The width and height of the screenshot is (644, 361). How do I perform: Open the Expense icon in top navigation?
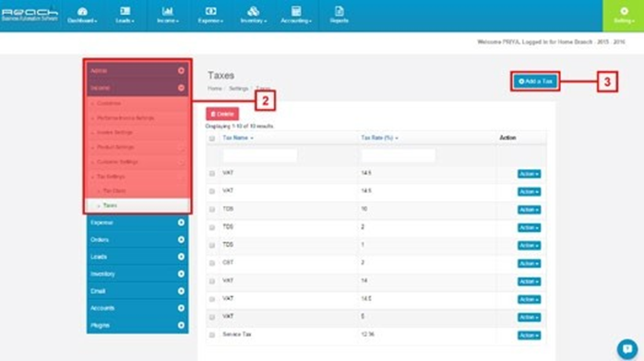pyautogui.click(x=210, y=11)
